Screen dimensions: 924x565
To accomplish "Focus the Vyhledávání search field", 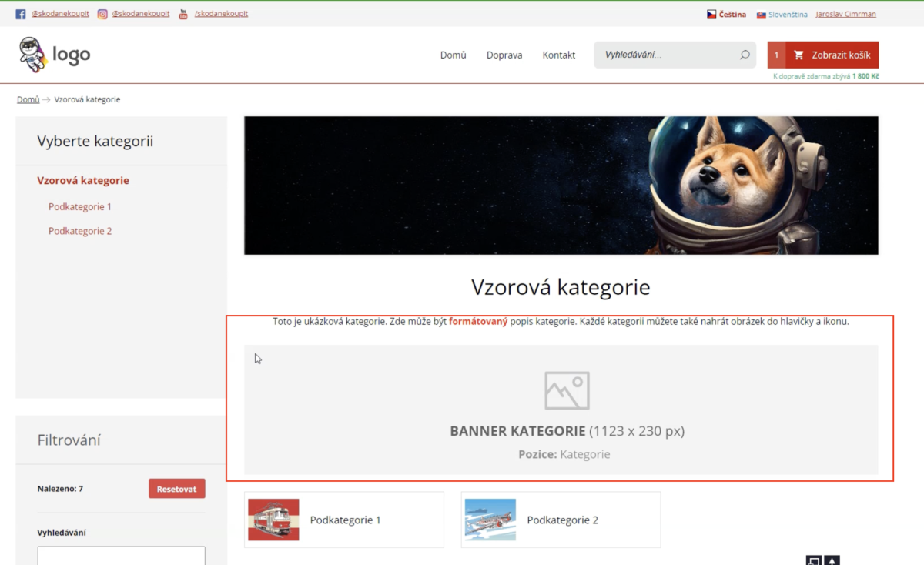I will (675, 55).
